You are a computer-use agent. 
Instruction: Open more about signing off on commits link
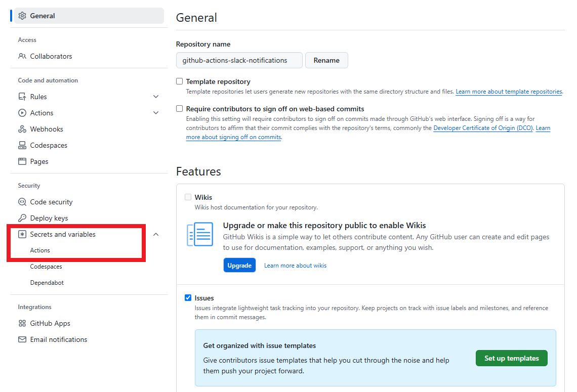[x=234, y=137]
